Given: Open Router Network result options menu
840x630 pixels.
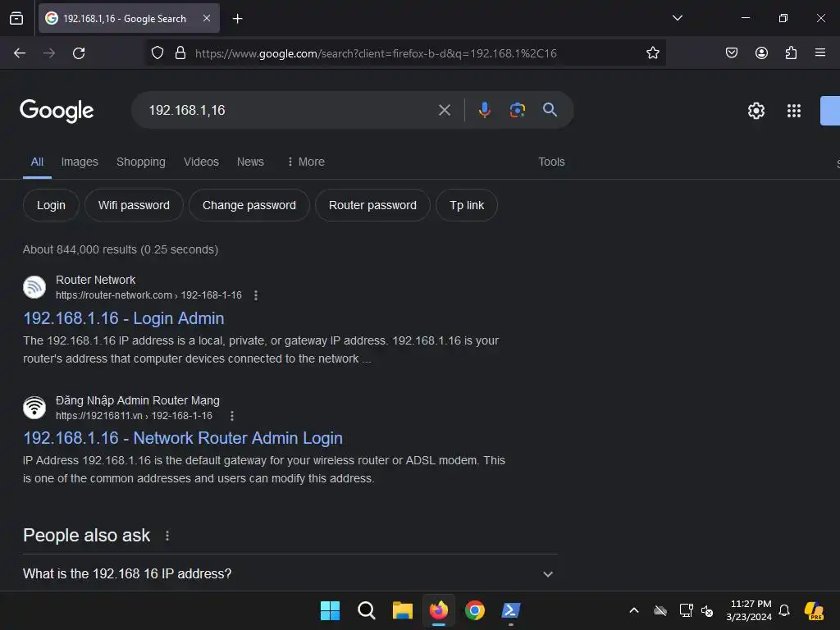Looking at the screenshot, I should pyautogui.click(x=256, y=295).
